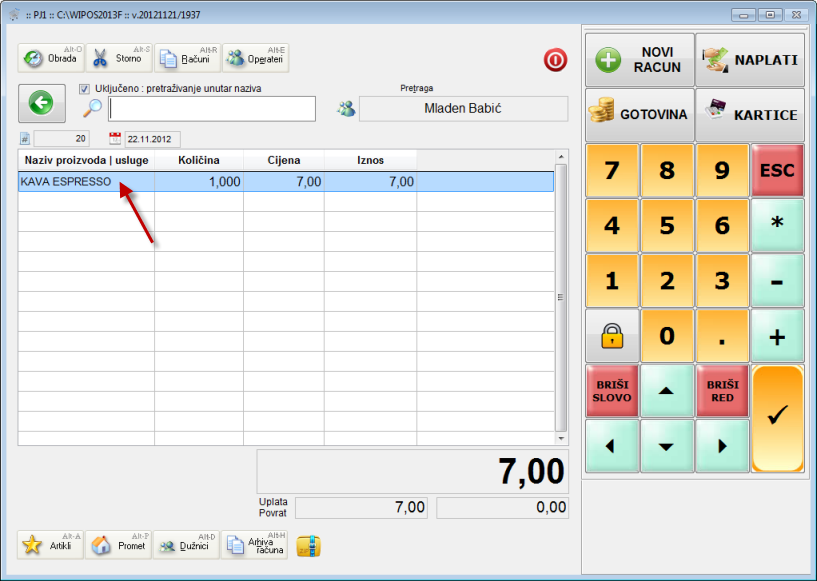This screenshot has height=581, width=817.
Task: Click operator people icon beside Mladen Babić
Action: (x=346, y=109)
